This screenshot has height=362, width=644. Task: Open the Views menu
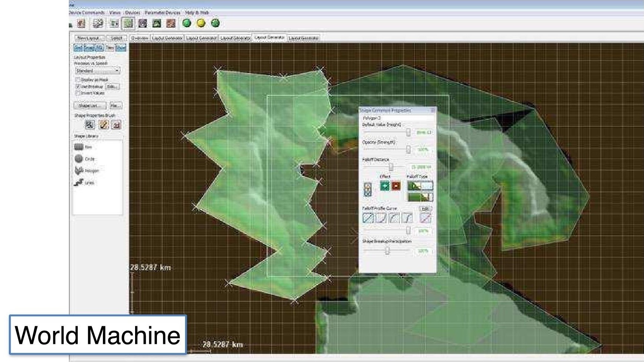click(115, 13)
